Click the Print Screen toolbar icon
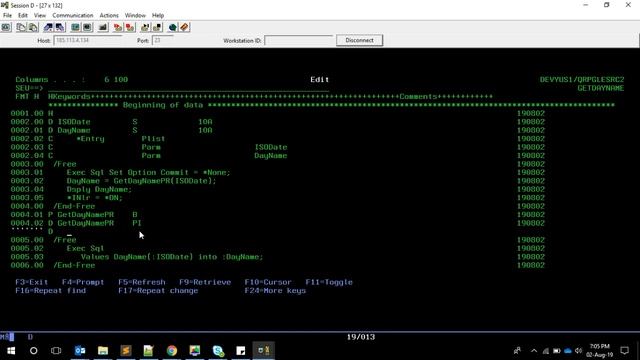 (6, 27)
